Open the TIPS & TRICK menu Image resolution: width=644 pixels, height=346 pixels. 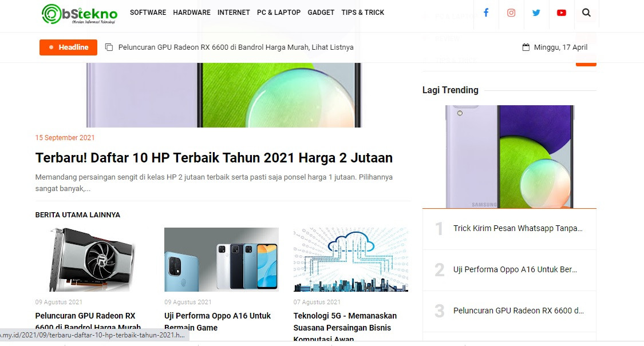(363, 13)
